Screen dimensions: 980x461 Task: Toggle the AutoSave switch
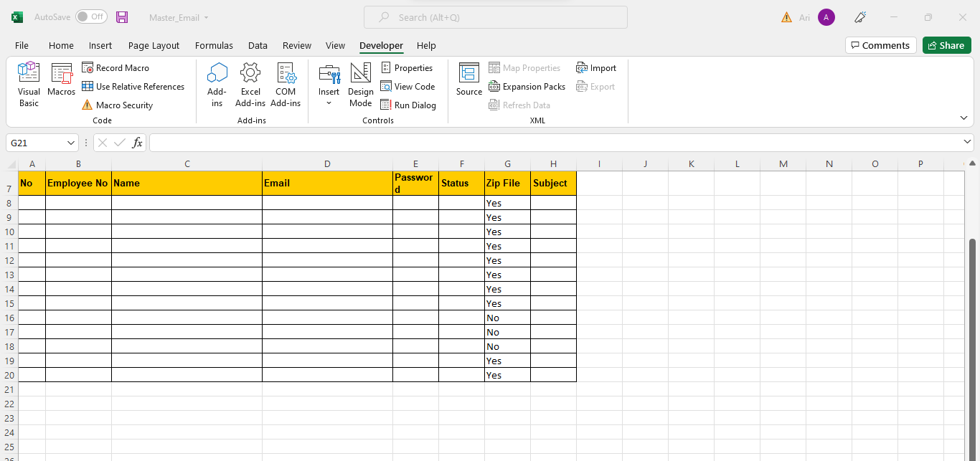91,16
